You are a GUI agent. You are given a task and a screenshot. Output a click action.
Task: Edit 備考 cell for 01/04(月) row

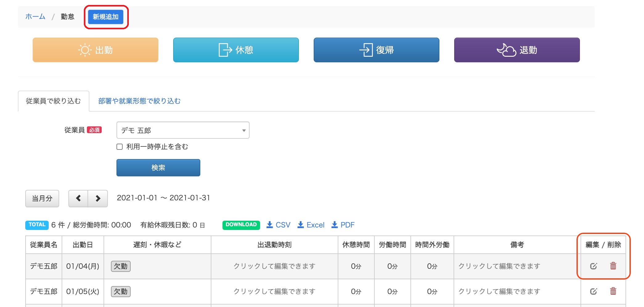tap(517, 266)
